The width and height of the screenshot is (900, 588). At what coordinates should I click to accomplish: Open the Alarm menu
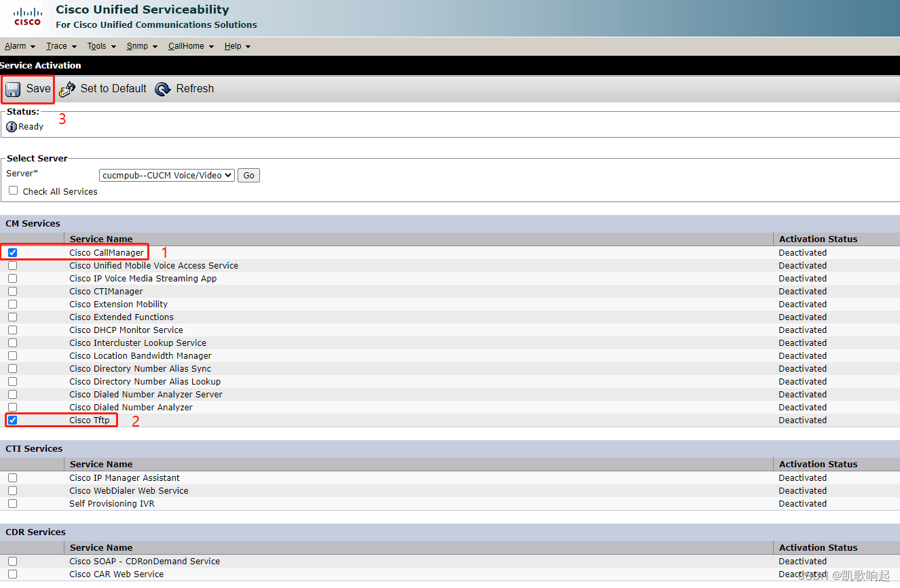pos(19,46)
